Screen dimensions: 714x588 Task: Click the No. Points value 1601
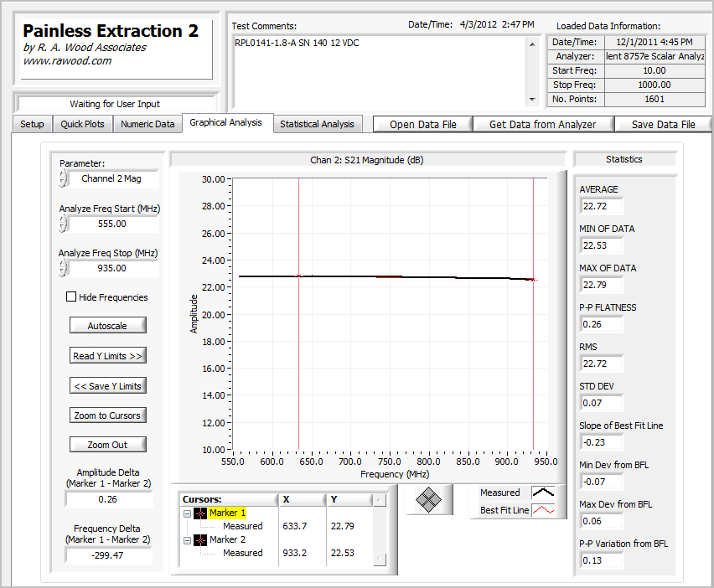654,99
